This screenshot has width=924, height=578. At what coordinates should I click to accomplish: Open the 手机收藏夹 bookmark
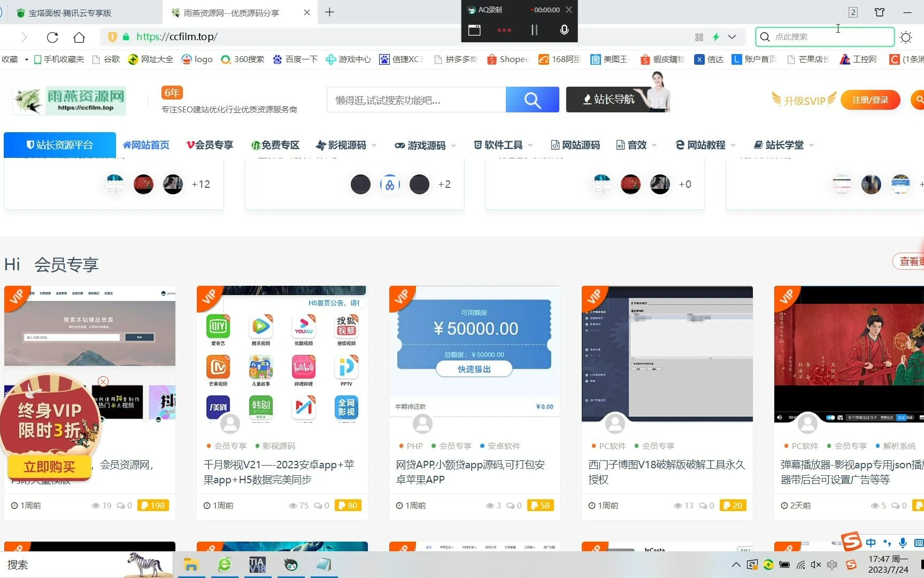[59, 59]
